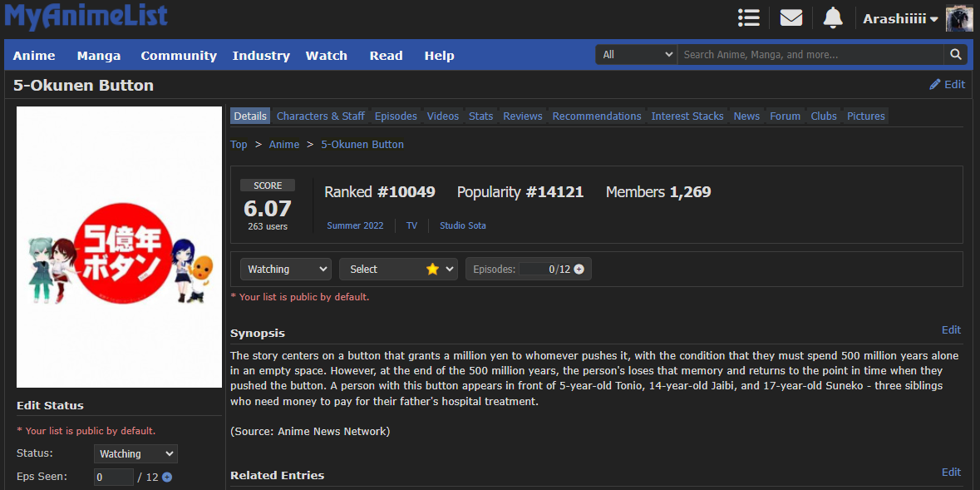Image resolution: width=980 pixels, height=490 pixels.
Task: Open the messages envelope icon
Action: (x=790, y=17)
